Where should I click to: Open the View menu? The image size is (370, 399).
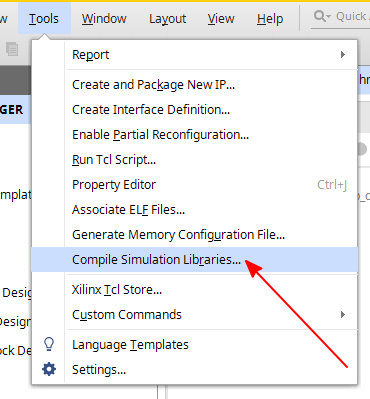tap(221, 19)
